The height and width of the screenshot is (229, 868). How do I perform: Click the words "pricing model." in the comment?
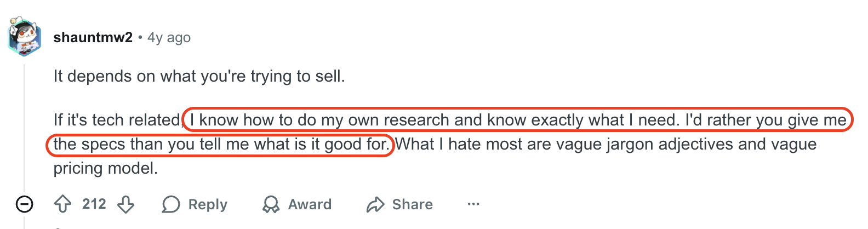tap(105, 168)
